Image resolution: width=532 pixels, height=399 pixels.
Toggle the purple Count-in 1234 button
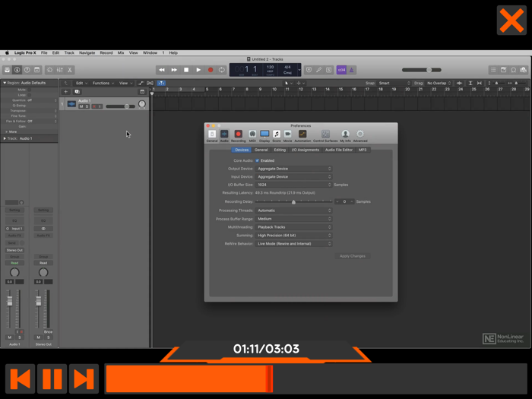pyautogui.click(x=341, y=70)
